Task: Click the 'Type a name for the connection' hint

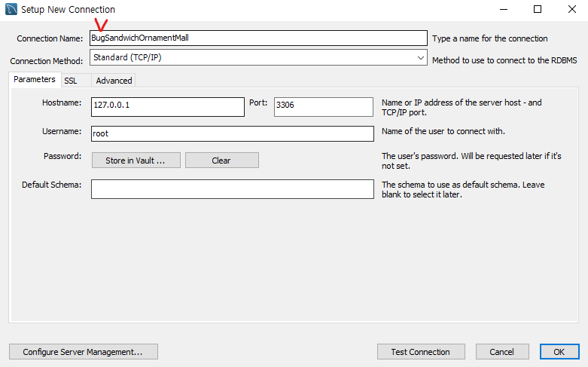Action: [490, 38]
